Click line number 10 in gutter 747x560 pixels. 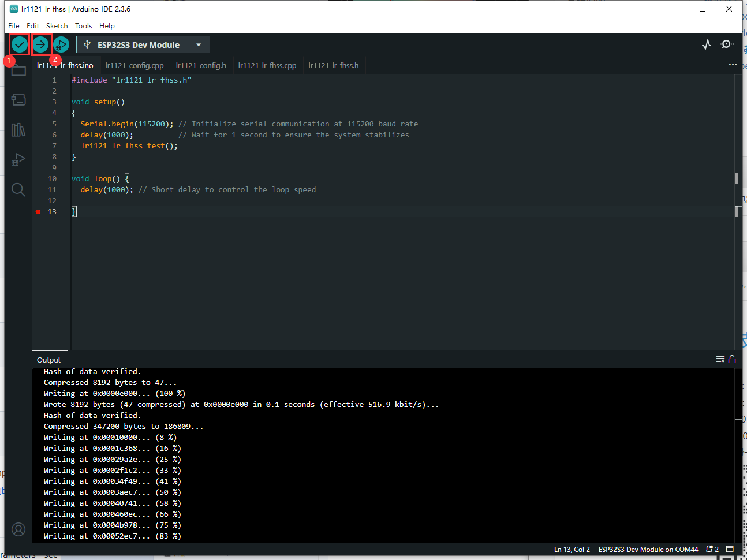pos(52,179)
